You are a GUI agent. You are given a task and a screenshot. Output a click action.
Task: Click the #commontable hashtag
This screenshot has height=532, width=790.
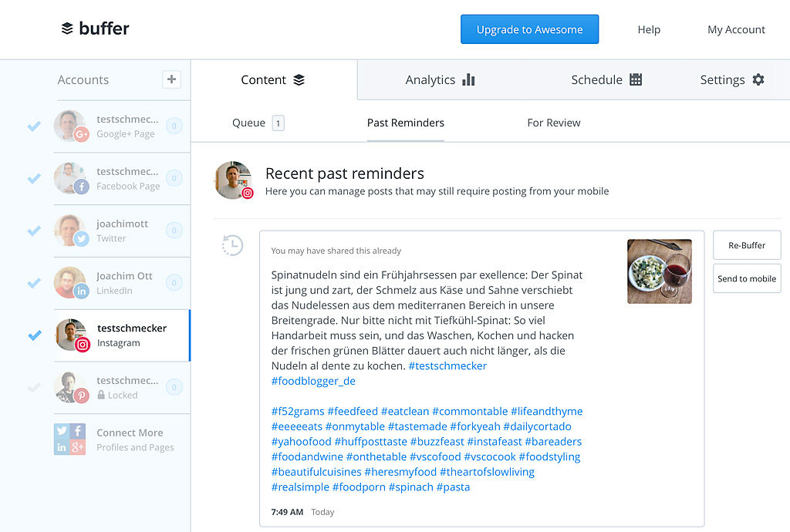(470, 411)
